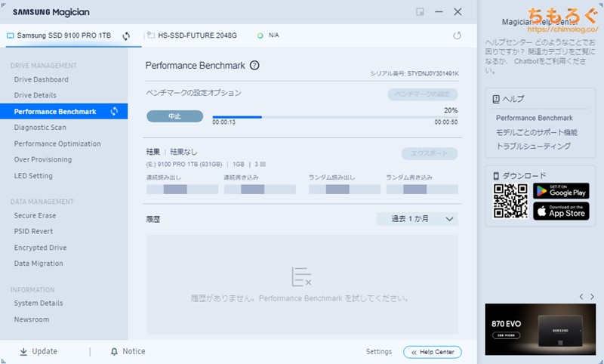Open LED Setting in the sidebar
Image resolution: width=604 pixels, height=364 pixels.
click(x=33, y=176)
